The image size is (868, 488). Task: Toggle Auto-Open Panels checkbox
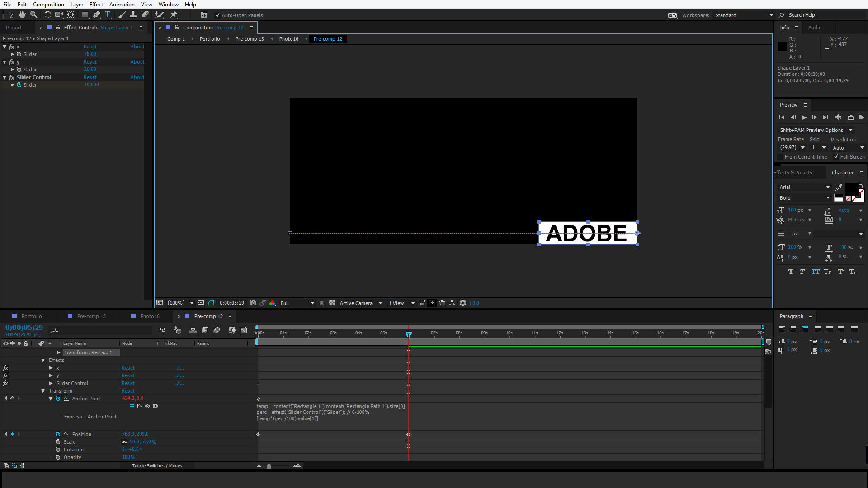tap(217, 15)
